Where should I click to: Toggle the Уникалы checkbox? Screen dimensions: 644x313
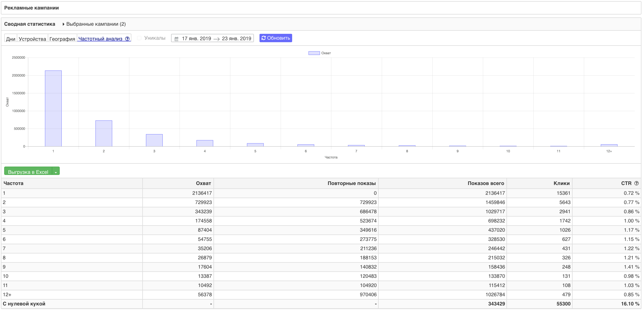tap(139, 38)
